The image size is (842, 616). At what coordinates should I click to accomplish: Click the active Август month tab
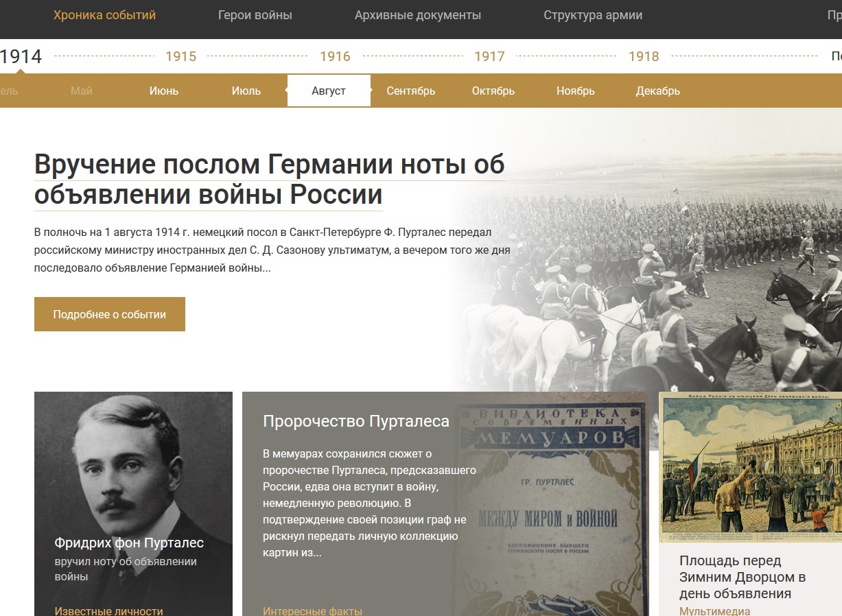pyautogui.click(x=329, y=91)
